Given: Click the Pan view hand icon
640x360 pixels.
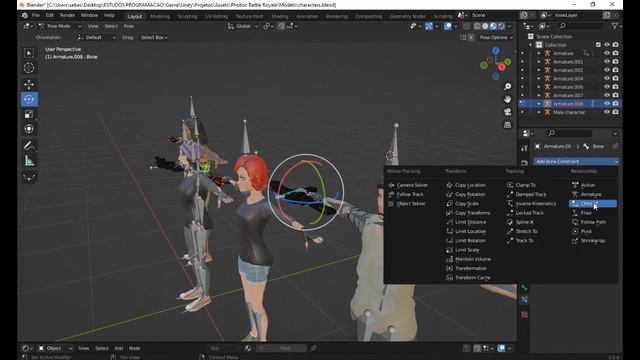Looking at the screenshot, I should 507,99.
